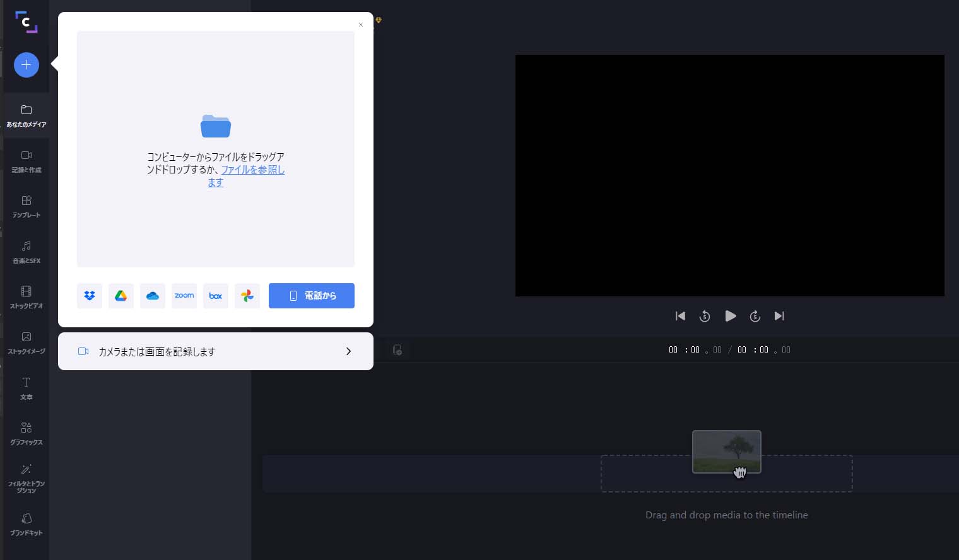Open the ストックビデオ panel in the sidebar

(26, 298)
